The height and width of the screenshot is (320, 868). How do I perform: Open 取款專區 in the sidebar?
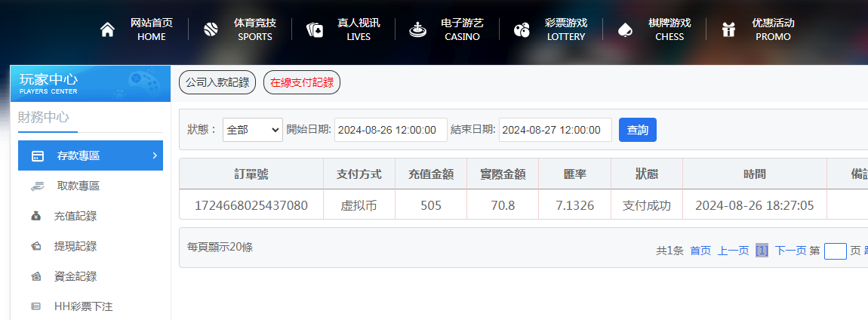coord(78,186)
